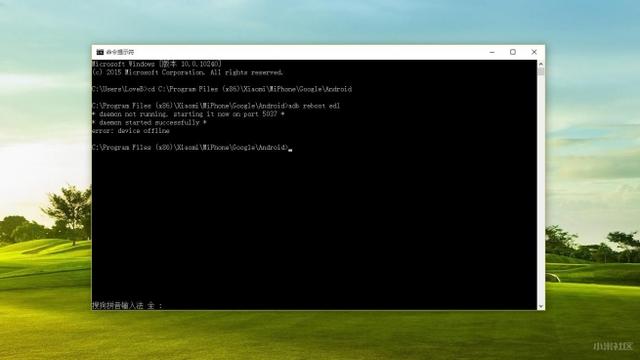Select the 'adb reboot edl' command text
The image size is (640, 360).
pyautogui.click(x=314, y=106)
